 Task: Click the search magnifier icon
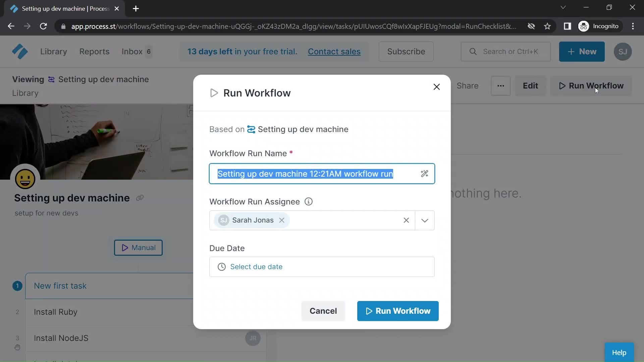(473, 52)
